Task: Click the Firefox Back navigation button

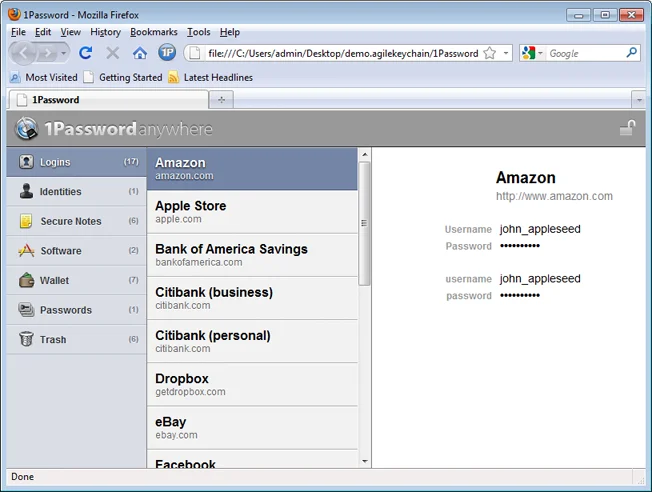Action: tap(23, 53)
